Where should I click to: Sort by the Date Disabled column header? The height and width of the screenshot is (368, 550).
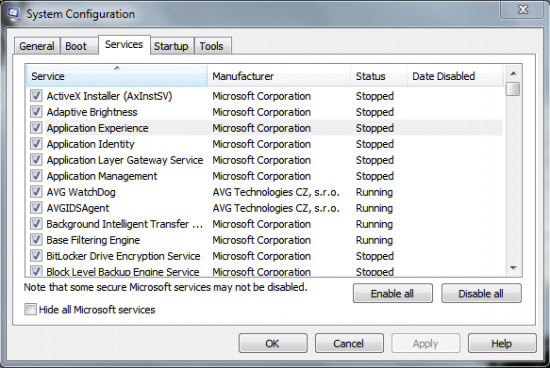(455, 76)
